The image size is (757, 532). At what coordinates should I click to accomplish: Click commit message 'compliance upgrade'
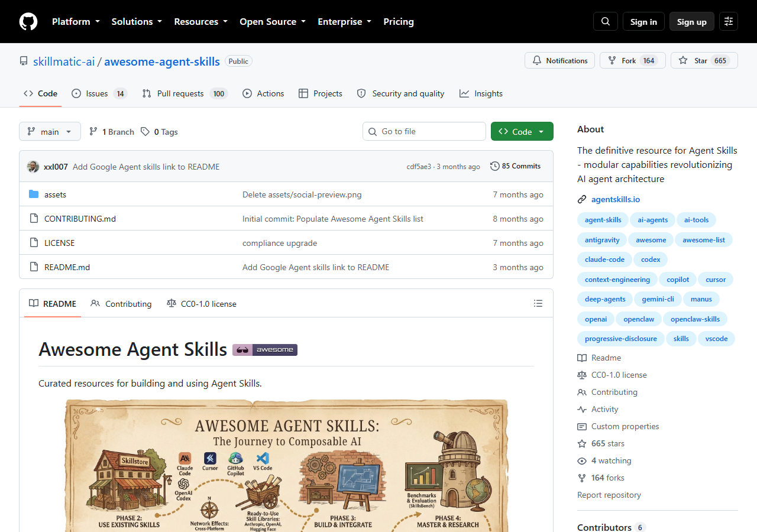tap(280, 243)
